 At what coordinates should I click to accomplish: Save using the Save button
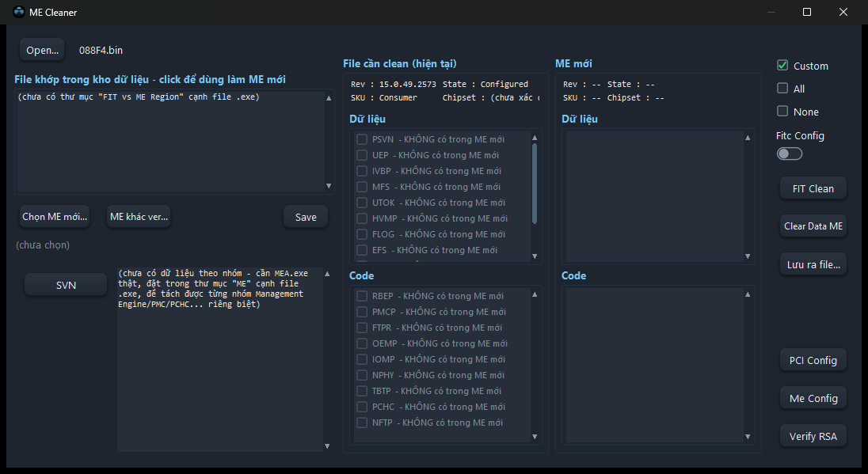(x=306, y=218)
